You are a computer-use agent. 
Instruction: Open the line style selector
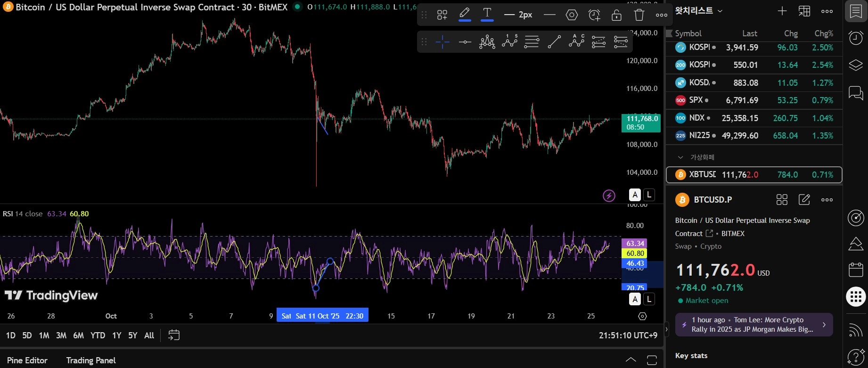coord(549,15)
